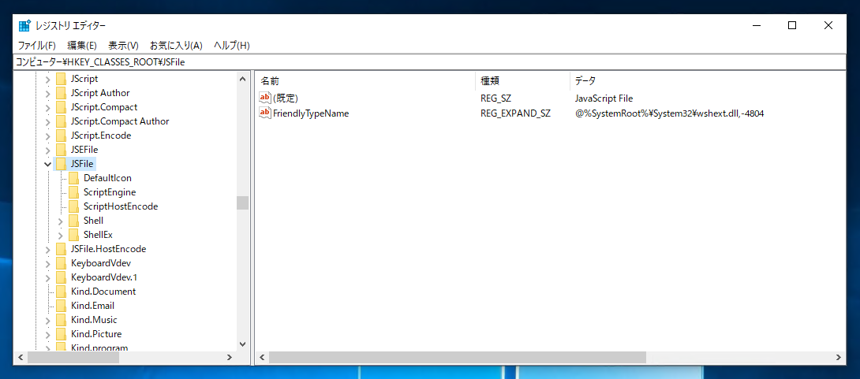Click the Shell folder icon

(x=74, y=220)
